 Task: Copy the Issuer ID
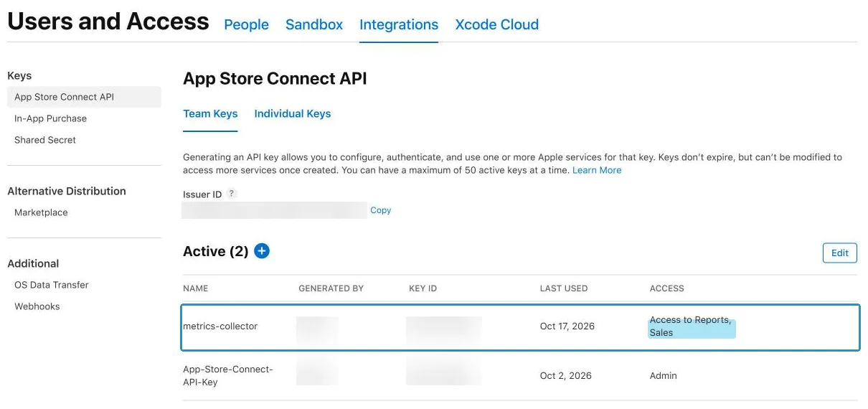(380, 210)
